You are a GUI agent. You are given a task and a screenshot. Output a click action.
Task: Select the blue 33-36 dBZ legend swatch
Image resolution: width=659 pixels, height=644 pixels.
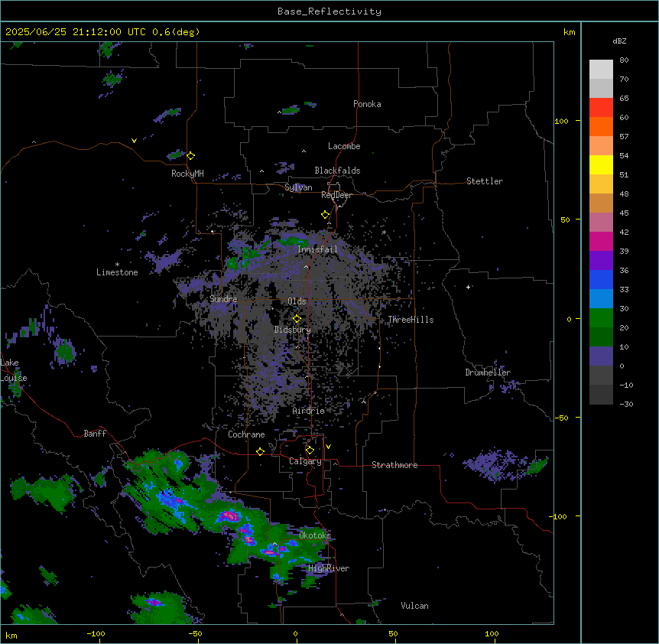601,279
